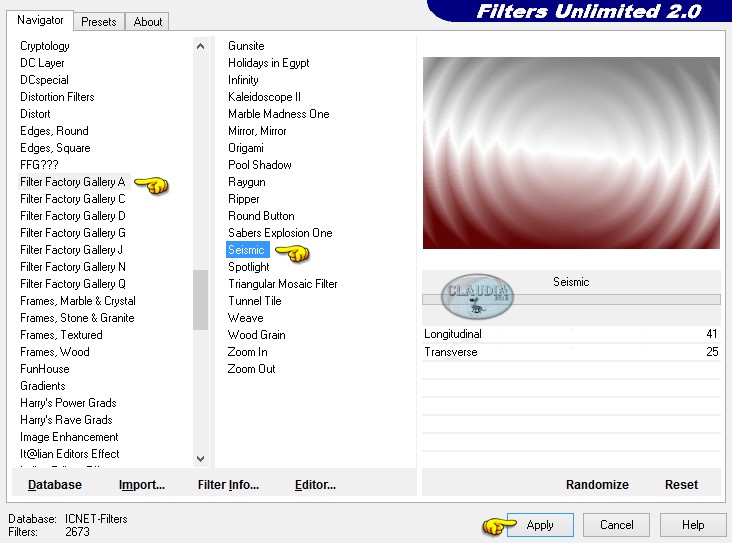Image resolution: width=732 pixels, height=543 pixels.
Task: Open Filter Info...
Action: point(228,485)
